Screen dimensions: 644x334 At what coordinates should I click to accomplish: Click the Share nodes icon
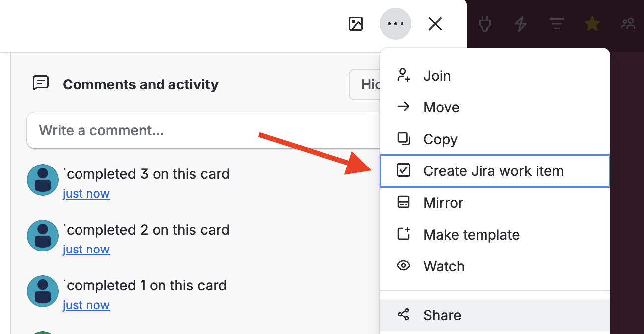click(403, 315)
